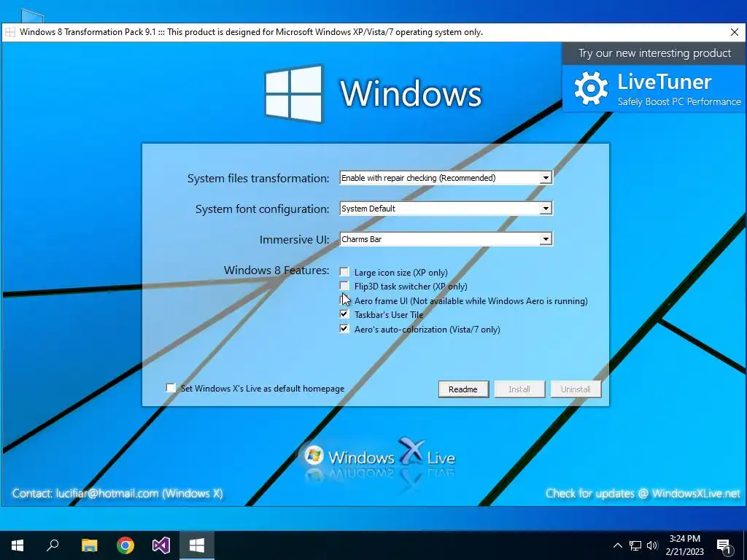The height and width of the screenshot is (560, 747).
Task: Click the Readme button
Action: pyautogui.click(x=463, y=389)
